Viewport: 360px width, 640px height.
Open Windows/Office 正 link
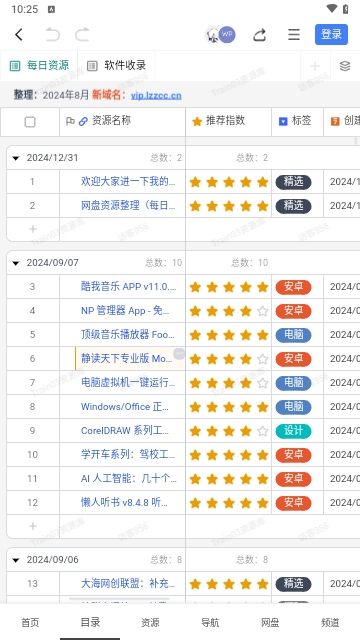pyautogui.click(x=125, y=407)
